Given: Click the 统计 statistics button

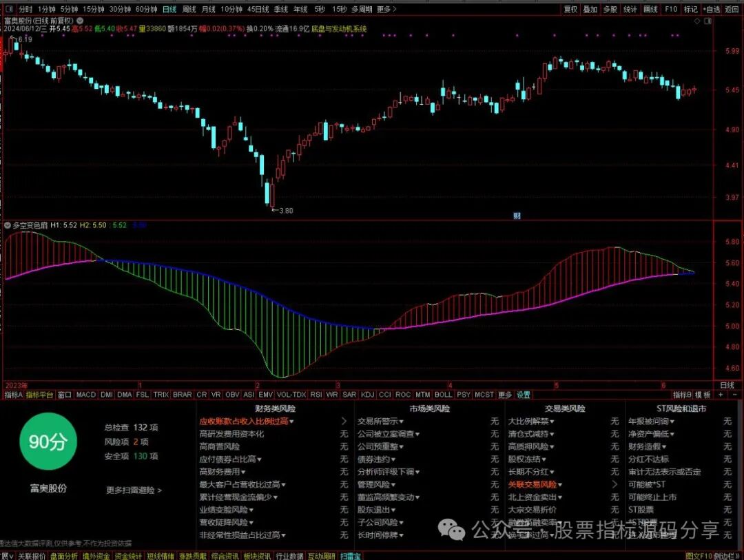Looking at the screenshot, I should pos(630,9).
